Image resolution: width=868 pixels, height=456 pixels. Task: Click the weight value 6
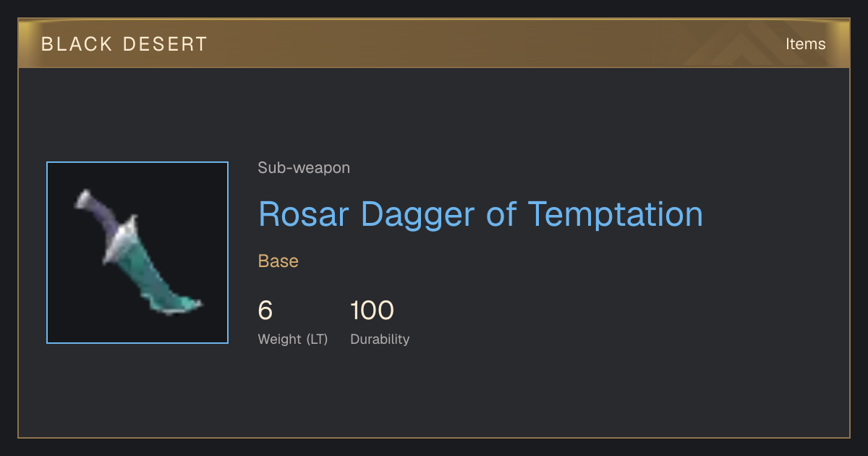pos(265,311)
